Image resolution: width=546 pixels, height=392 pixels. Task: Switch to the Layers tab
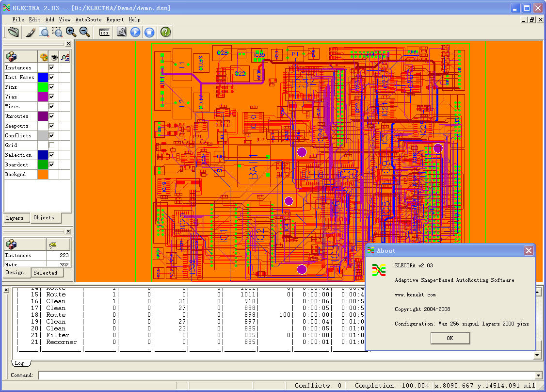point(15,218)
